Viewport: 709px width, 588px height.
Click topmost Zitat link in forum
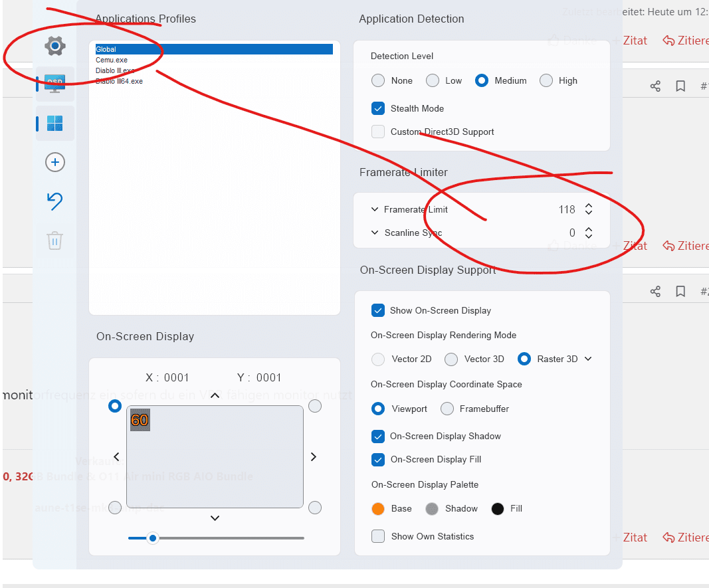click(x=635, y=41)
